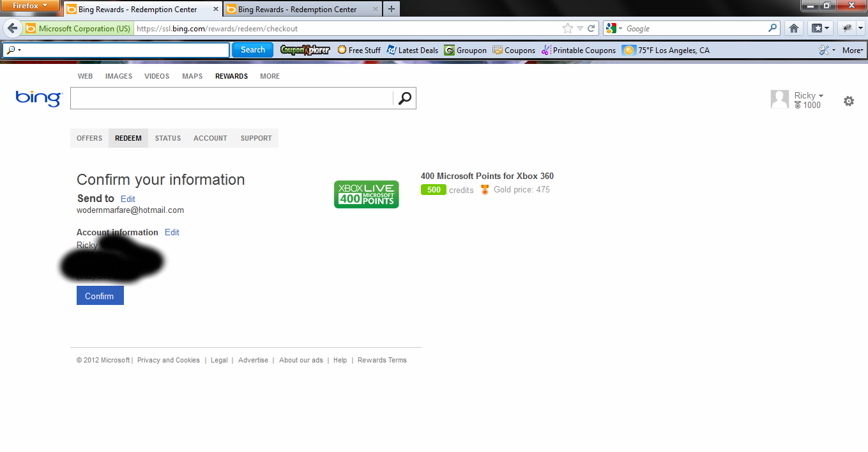Open the Google search engine selector
The image size is (868, 452).
614,29
